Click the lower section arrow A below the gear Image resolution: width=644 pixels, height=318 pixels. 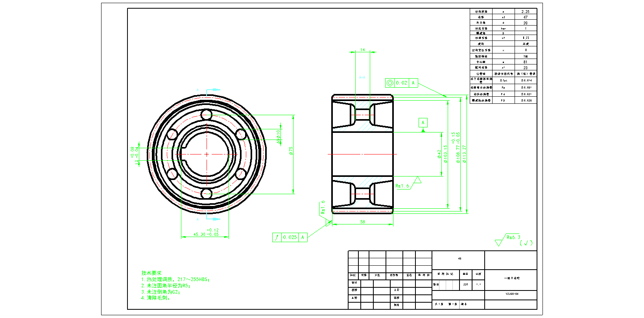[212, 219]
